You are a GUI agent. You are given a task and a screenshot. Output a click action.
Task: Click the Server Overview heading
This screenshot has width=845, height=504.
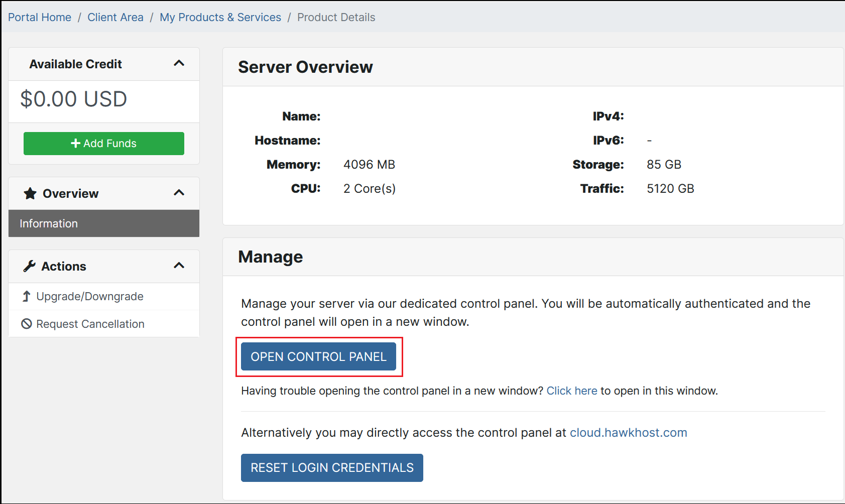pyautogui.click(x=305, y=67)
